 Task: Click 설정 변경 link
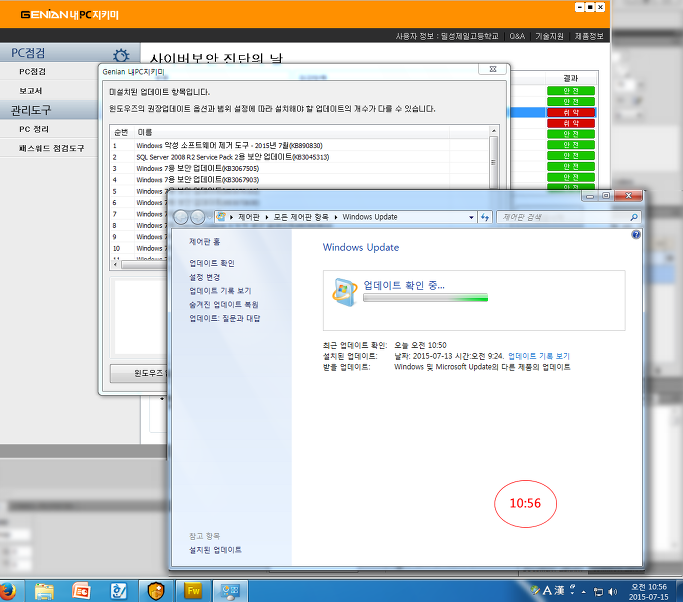click(x=204, y=277)
